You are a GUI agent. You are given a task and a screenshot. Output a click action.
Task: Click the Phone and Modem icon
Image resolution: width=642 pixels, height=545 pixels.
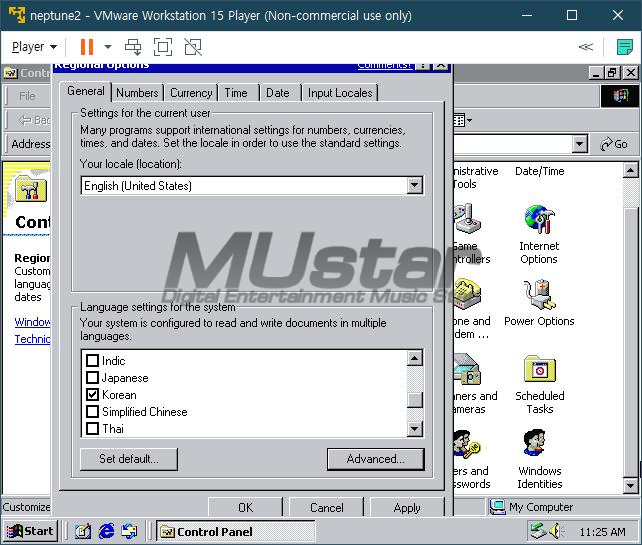tap(467, 294)
